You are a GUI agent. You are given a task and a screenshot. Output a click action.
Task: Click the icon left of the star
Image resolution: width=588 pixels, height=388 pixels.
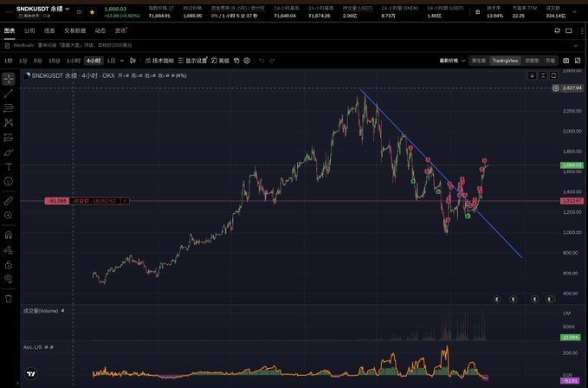coord(79,12)
